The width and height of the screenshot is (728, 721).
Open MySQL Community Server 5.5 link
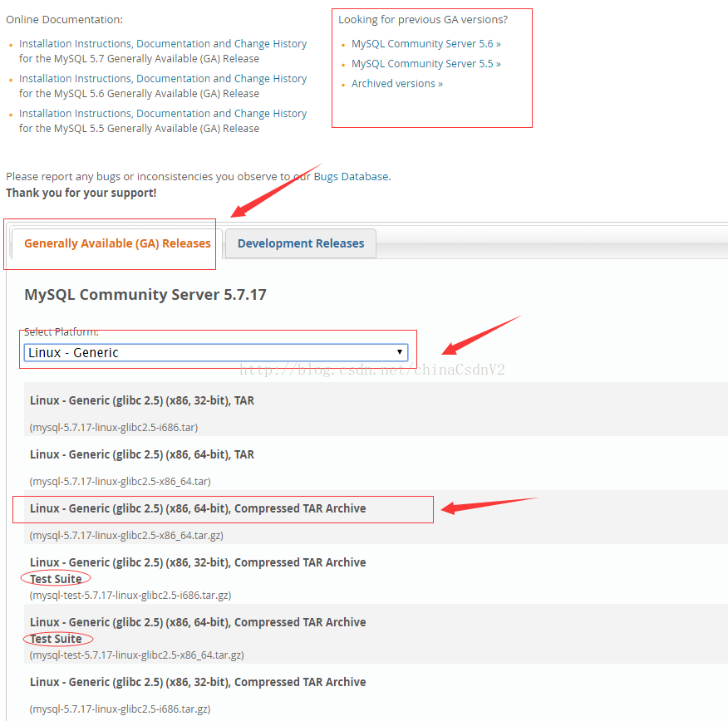tap(425, 64)
